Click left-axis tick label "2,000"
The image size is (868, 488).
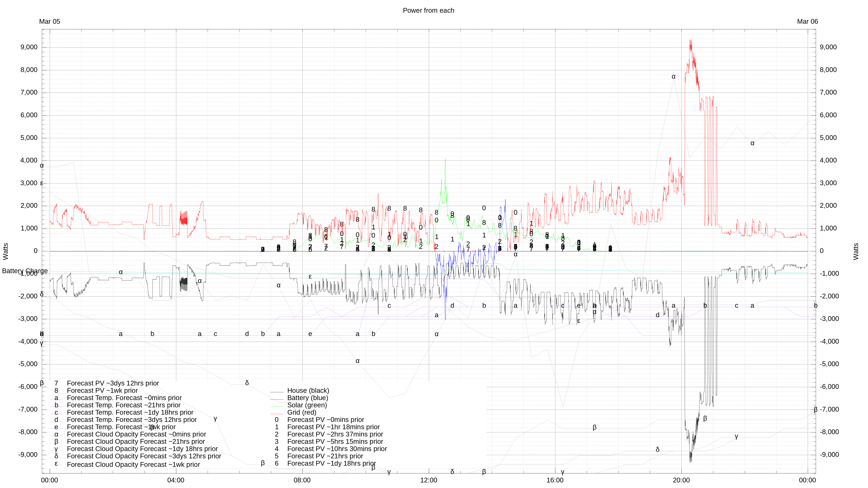coord(29,206)
